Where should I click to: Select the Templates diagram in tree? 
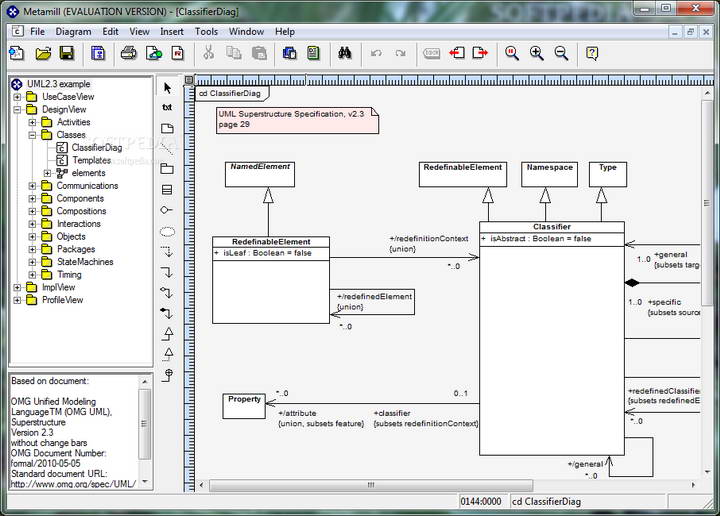91,160
